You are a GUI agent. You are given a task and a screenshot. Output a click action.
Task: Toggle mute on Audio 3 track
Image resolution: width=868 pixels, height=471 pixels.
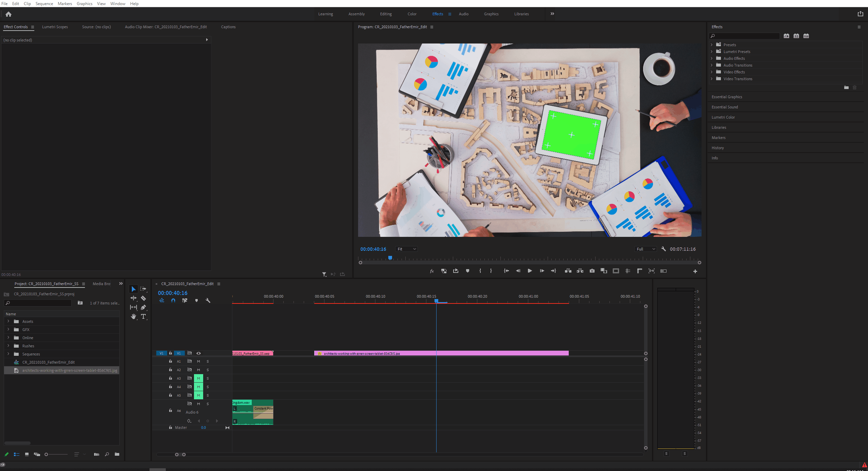coord(198,378)
